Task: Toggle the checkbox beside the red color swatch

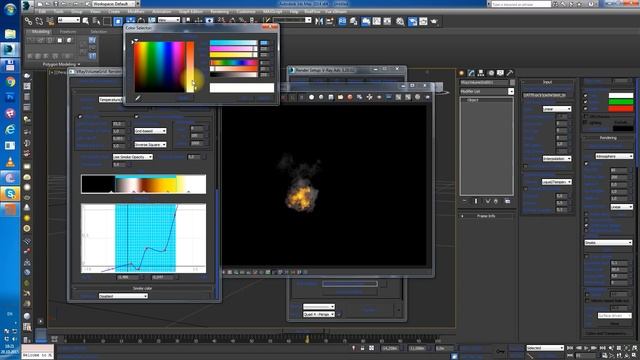Action: pyautogui.click(x=586, y=109)
